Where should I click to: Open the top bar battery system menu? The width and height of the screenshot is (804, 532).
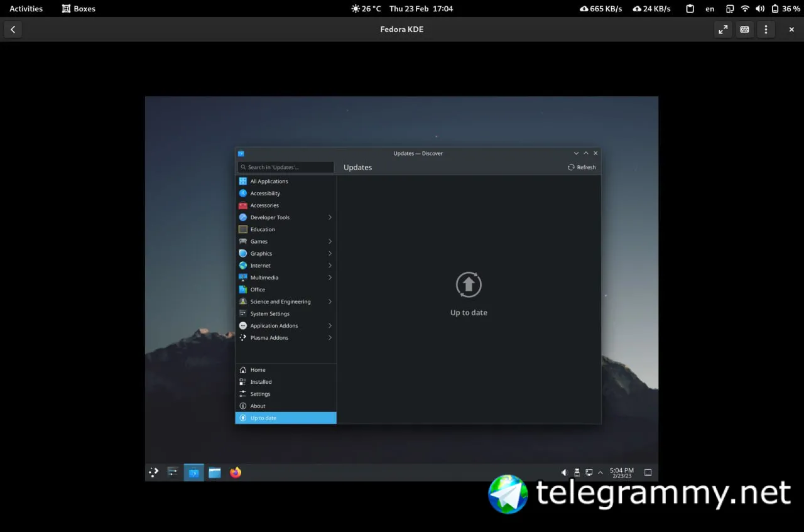point(786,9)
